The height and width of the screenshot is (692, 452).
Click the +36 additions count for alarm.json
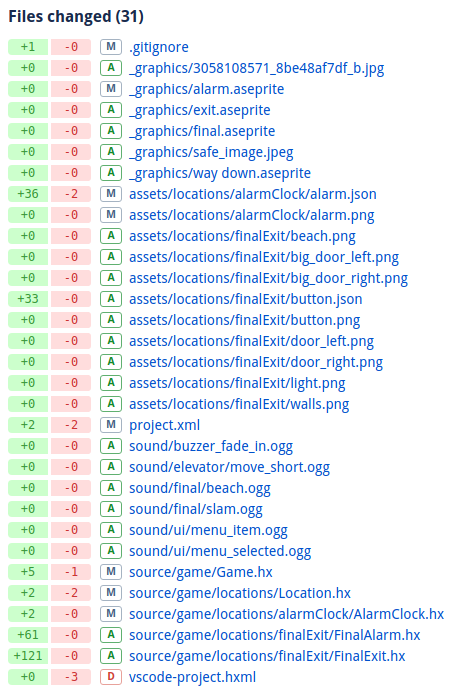pos(28,194)
